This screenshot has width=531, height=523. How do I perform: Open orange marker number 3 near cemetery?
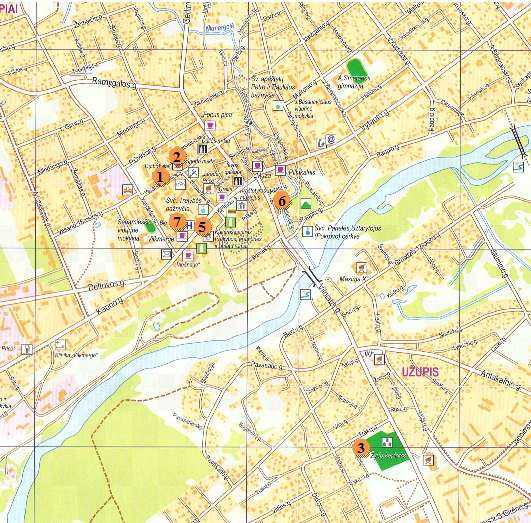pos(361,448)
